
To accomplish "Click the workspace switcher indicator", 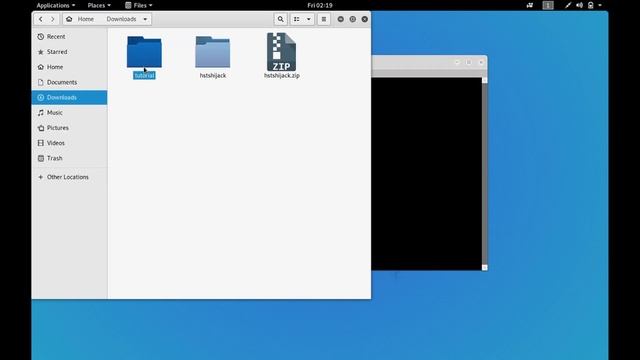I will (x=548, y=5).
